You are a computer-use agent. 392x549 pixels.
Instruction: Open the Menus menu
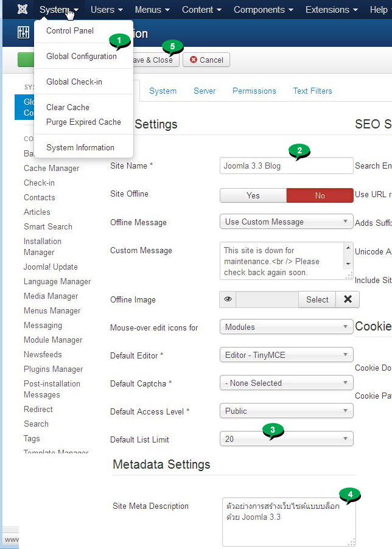152,10
